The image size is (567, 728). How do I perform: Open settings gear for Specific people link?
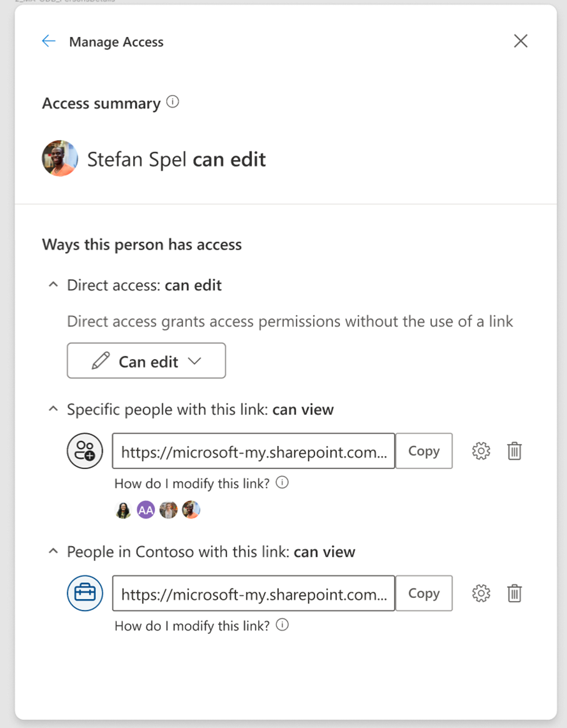[x=481, y=451]
